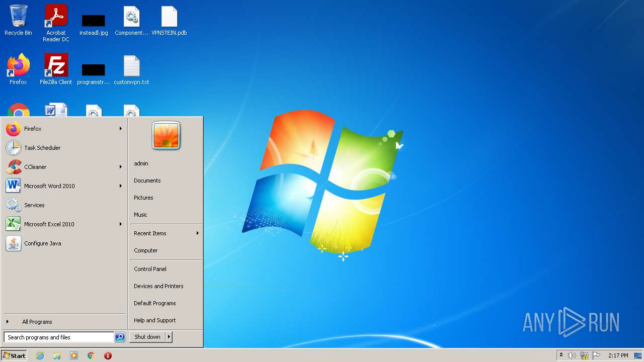Click the Shut down button
The image size is (644, 362).
[x=147, y=337]
